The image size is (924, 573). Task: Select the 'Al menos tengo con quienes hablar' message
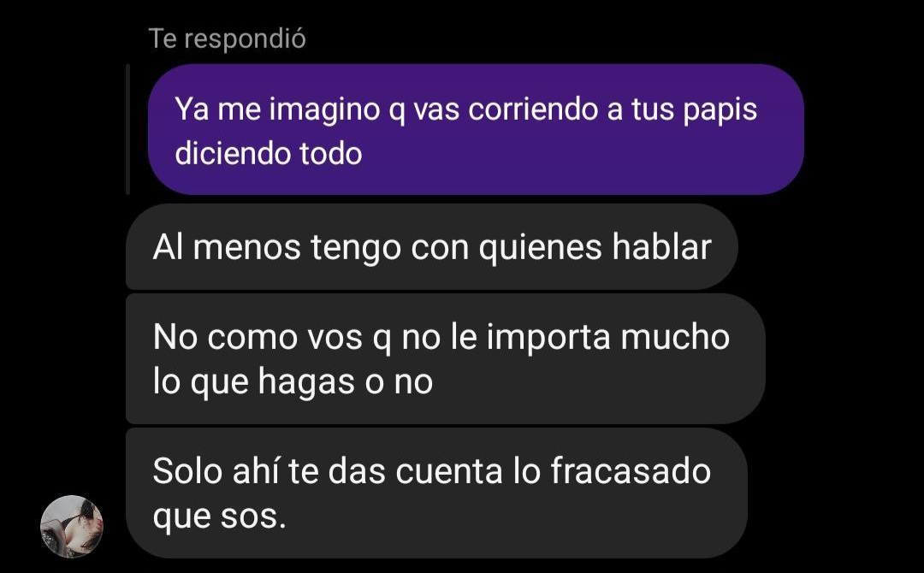pos(431,247)
